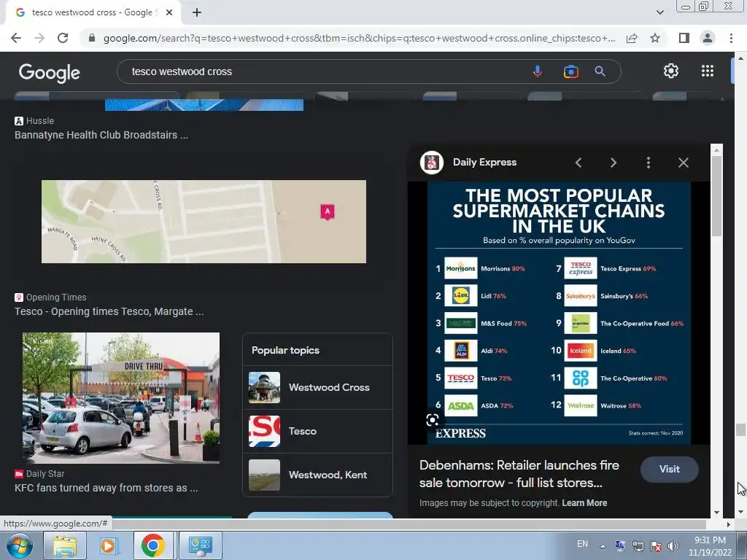Select Westwood Cross popular topic
747x560 pixels.
pyautogui.click(x=317, y=388)
